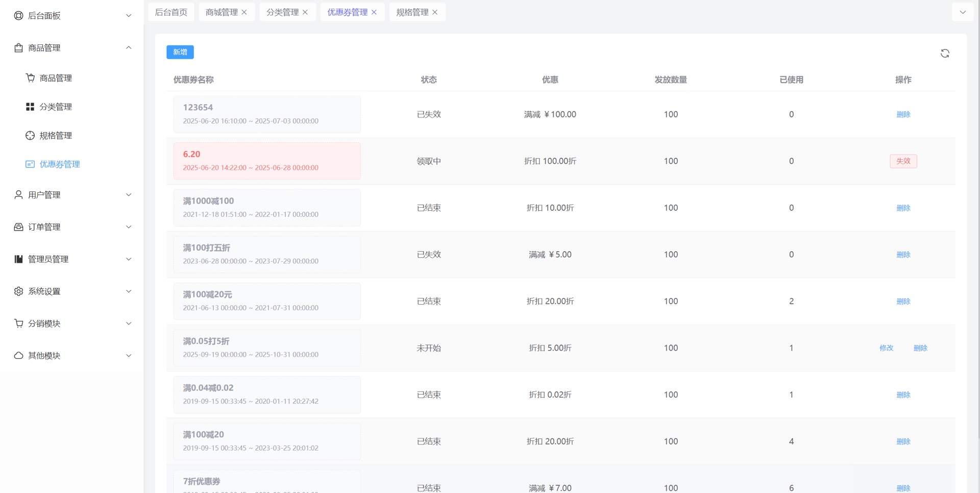
Task: Close the 商城管理 tab
Action: tap(244, 12)
